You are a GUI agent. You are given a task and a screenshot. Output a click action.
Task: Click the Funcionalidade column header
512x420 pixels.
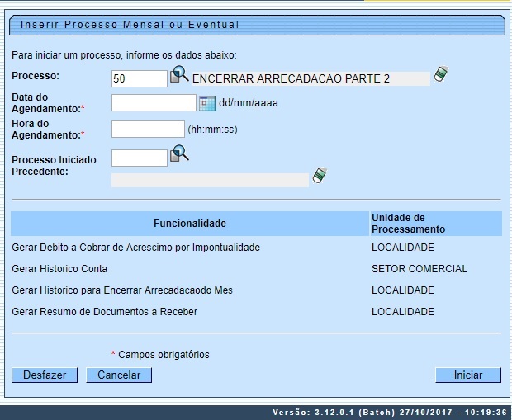pyautogui.click(x=189, y=224)
